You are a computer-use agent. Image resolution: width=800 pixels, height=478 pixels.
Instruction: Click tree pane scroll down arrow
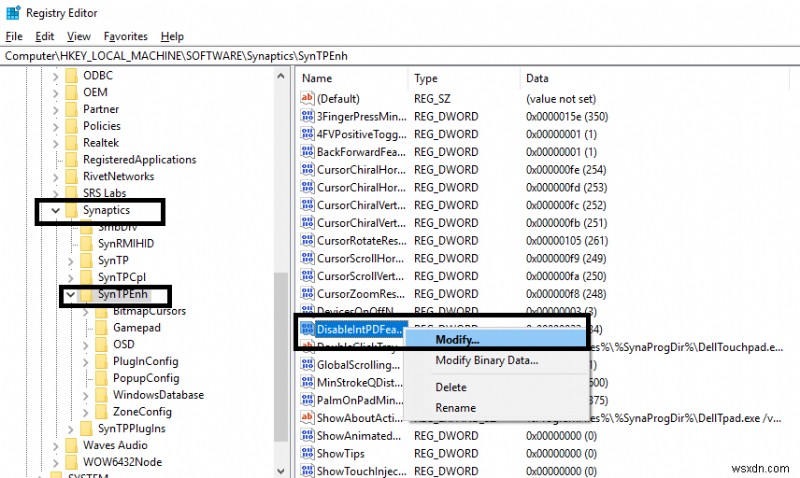(x=281, y=470)
